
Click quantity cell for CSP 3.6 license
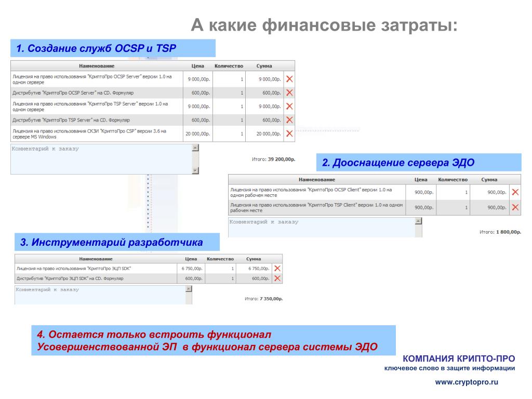pos(229,134)
